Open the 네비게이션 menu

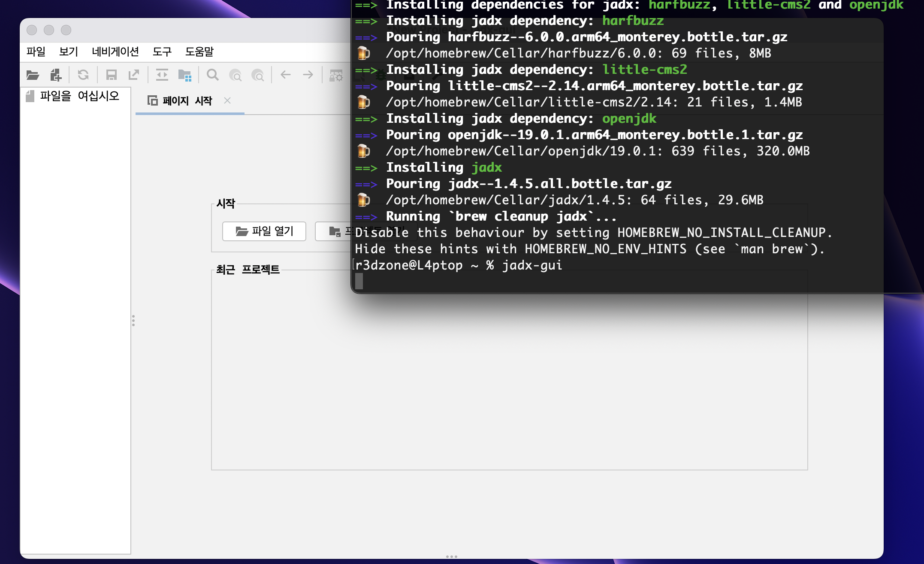(x=115, y=52)
